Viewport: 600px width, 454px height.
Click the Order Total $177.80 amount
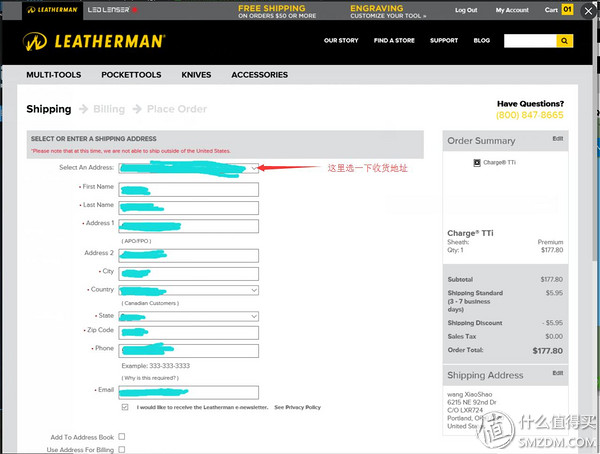(548, 351)
